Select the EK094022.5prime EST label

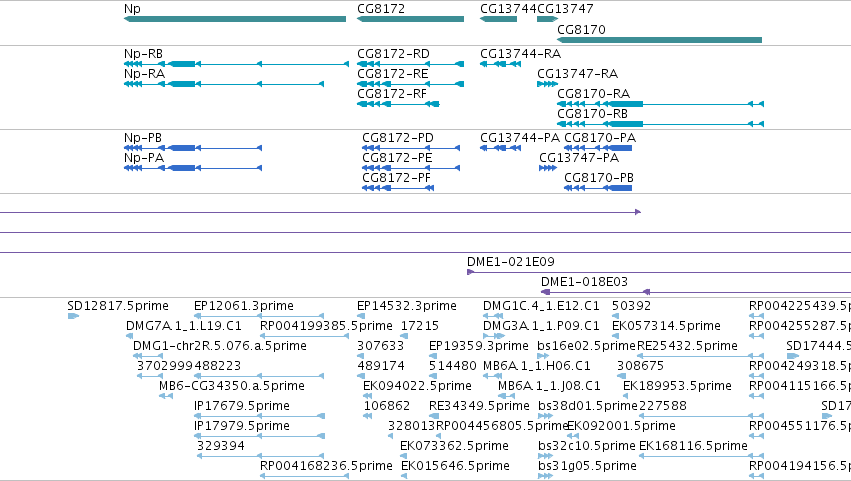tap(417, 386)
